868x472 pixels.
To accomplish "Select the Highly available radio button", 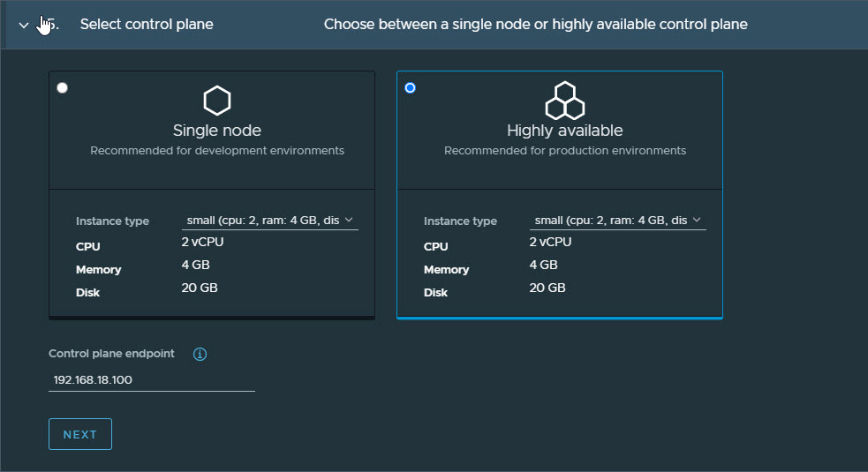I will pos(410,87).
